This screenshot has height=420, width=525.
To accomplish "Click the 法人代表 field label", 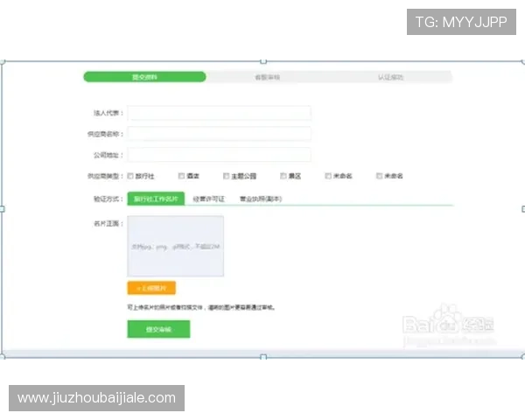I will click(x=108, y=113).
